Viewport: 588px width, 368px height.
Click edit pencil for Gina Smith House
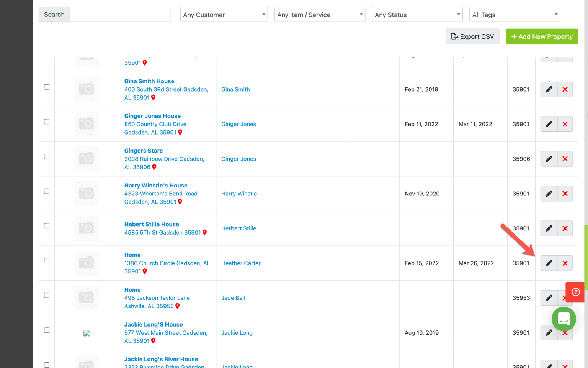(x=549, y=89)
